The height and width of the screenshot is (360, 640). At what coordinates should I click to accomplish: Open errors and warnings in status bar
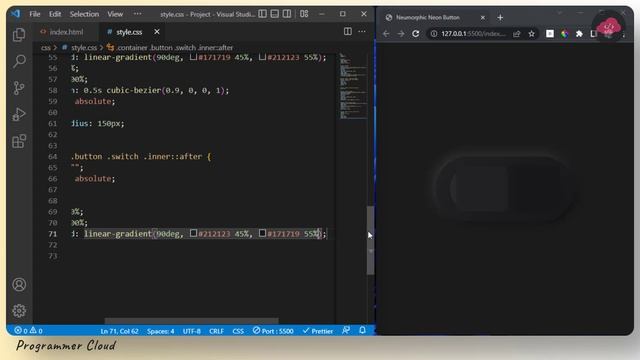coord(29,330)
